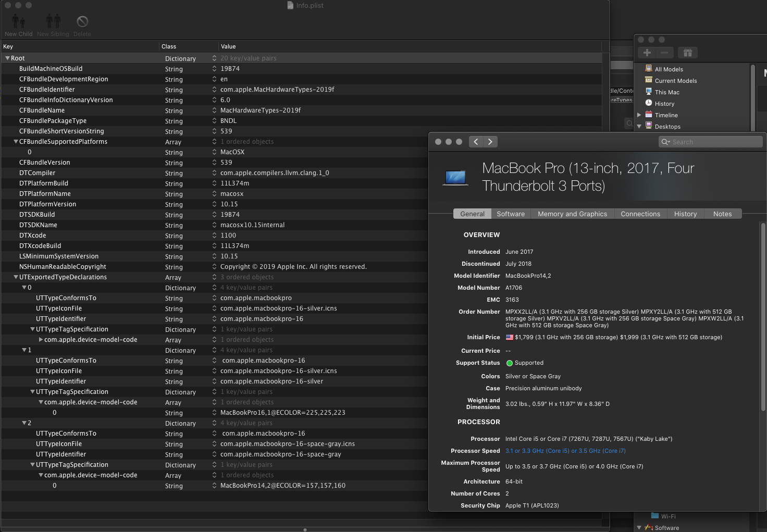Click value MacBookPro16,1@ECOLOR=225,225,223
767x532 pixels.
283,413
